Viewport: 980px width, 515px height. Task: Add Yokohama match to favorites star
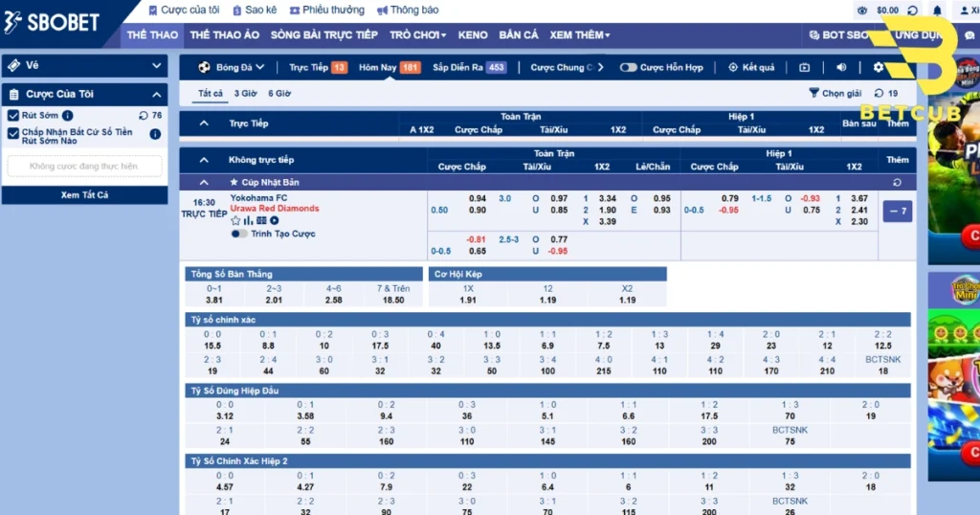click(x=235, y=220)
